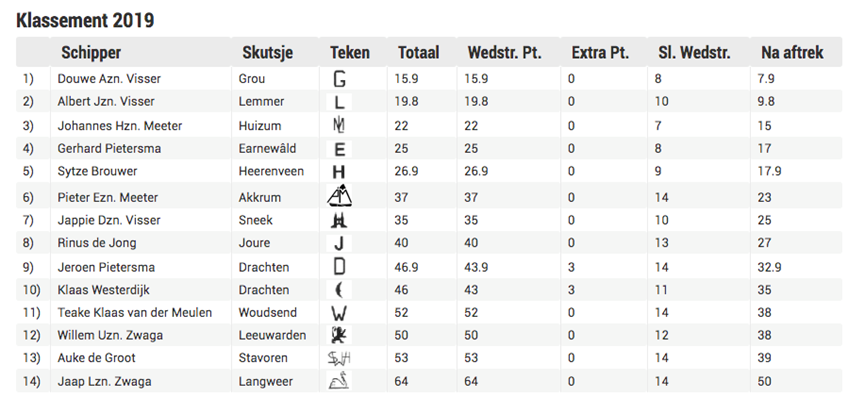This screenshot has width=848, height=397.
Task: Sort by the Schipper column header
Action: (91, 52)
